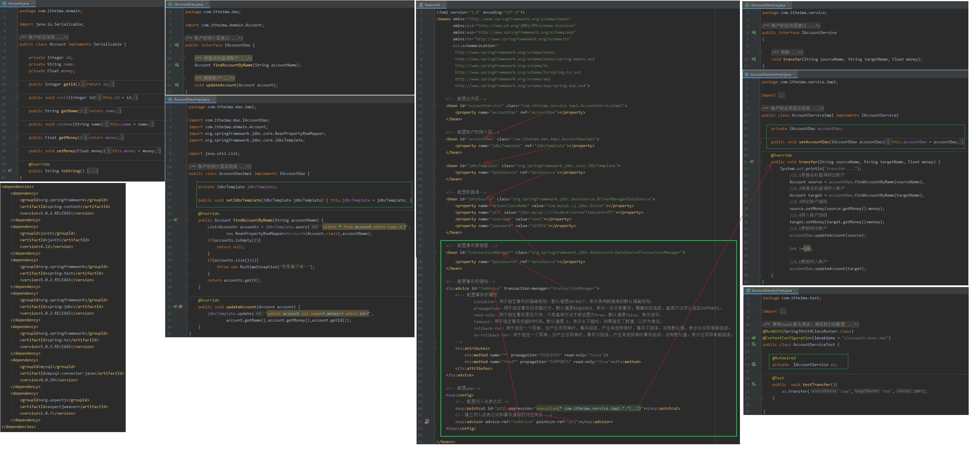Image resolution: width=980 pixels, height=457 pixels.
Task: Close the bean.xml tab
Action: (444, 5)
